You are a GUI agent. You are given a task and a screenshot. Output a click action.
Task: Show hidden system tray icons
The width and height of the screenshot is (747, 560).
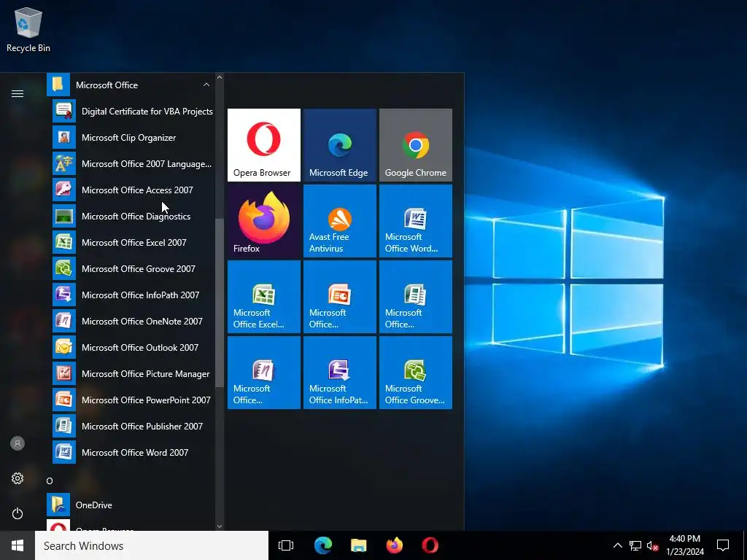tap(617, 545)
